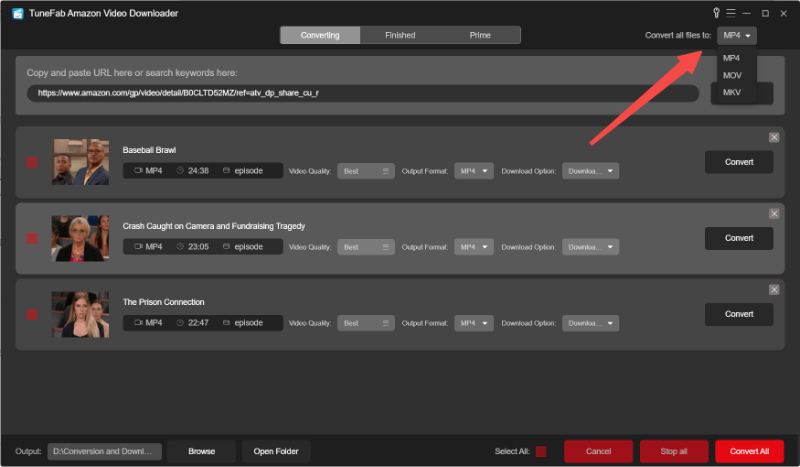The width and height of the screenshot is (800, 467).
Task: Open Crash Caught Video Quality selector
Action: coord(366,247)
